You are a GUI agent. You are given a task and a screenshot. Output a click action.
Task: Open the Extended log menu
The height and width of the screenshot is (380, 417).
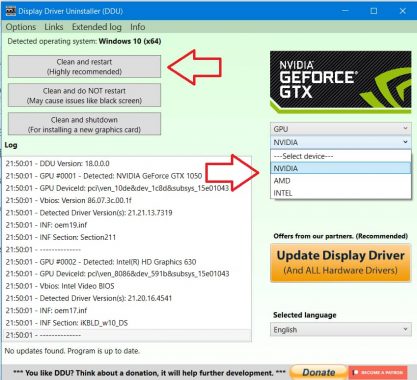(x=97, y=27)
